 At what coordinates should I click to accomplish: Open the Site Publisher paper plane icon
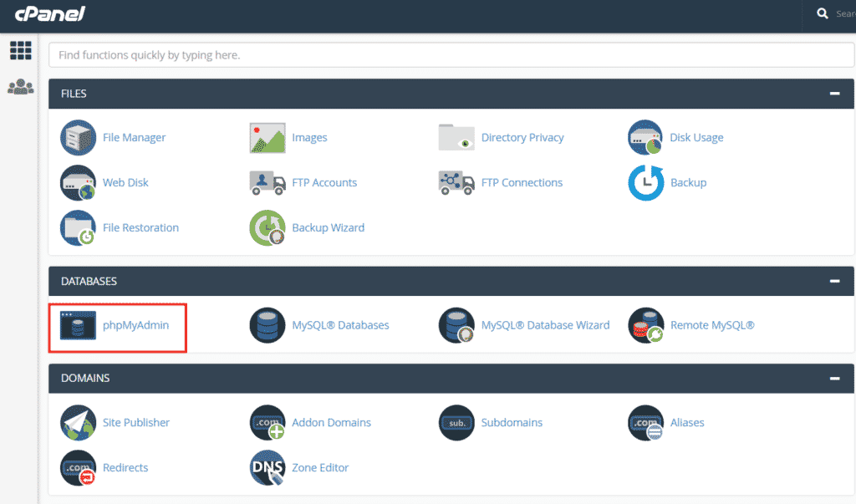pyautogui.click(x=78, y=423)
